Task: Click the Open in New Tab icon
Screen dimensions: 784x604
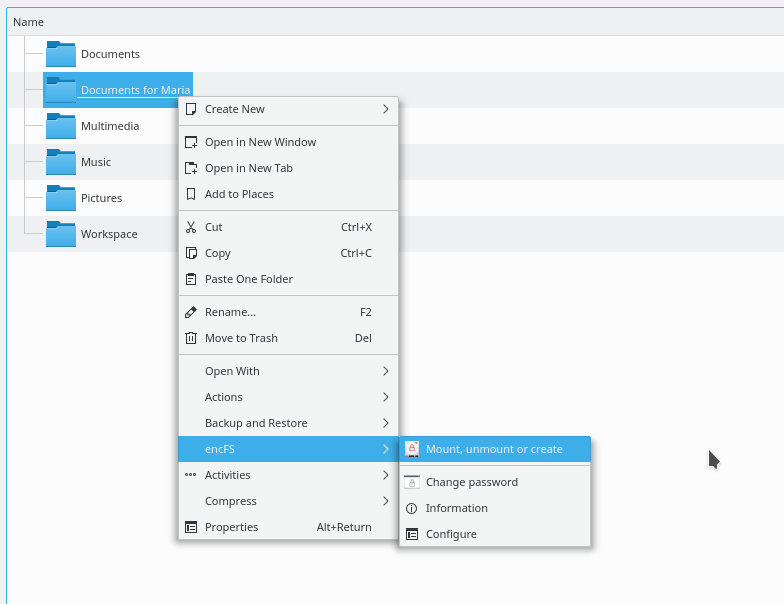Action: 191,168
